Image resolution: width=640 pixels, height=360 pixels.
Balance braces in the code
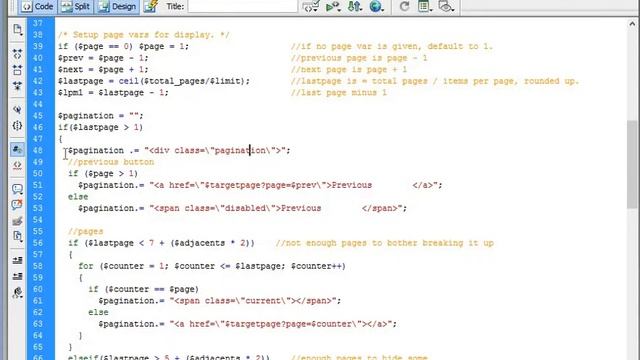(x=17, y=126)
